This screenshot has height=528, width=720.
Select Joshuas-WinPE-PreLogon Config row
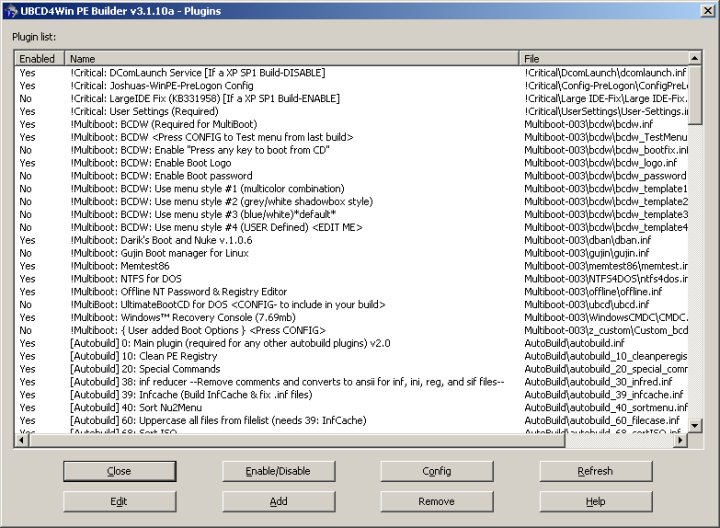tap(351, 85)
